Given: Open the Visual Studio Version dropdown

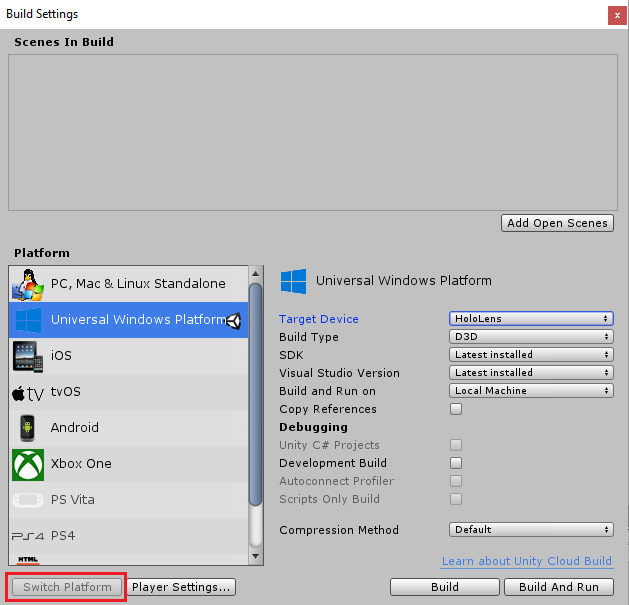Looking at the screenshot, I should click(x=531, y=373).
